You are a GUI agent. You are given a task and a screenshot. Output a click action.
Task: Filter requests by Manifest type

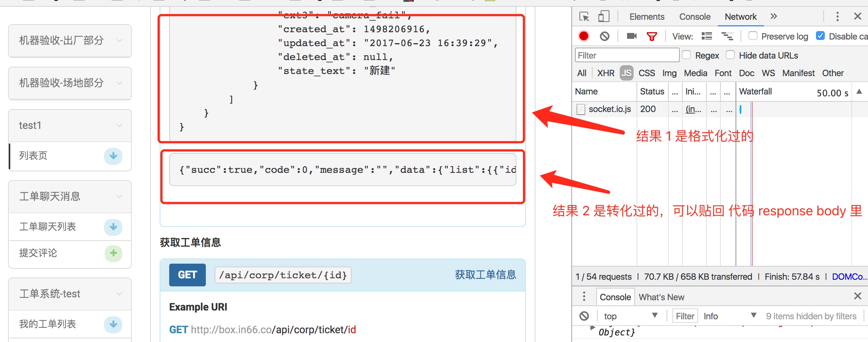click(798, 73)
